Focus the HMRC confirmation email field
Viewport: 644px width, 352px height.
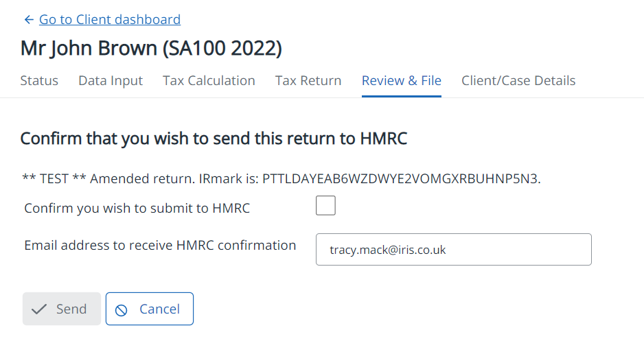click(x=453, y=250)
